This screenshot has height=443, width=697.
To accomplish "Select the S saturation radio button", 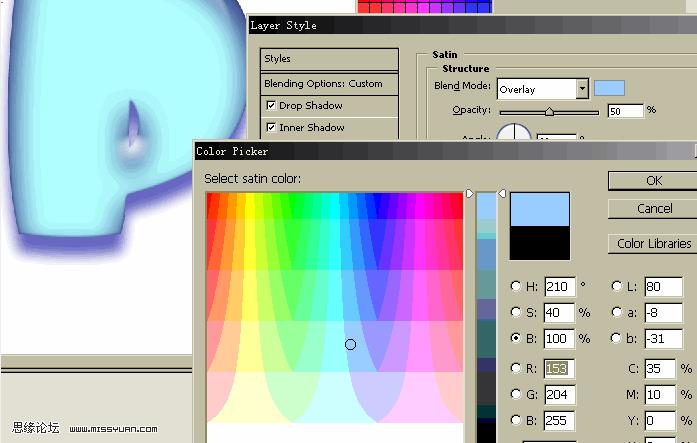I will pos(516,313).
